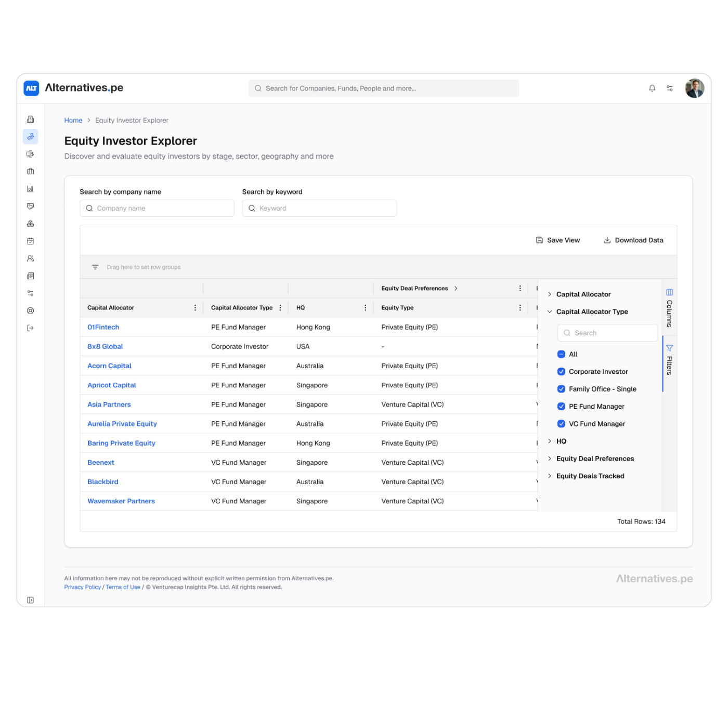The image size is (728, 728).
Task: Expand the Capital Allocator filter section
Action: coord(550,294)
